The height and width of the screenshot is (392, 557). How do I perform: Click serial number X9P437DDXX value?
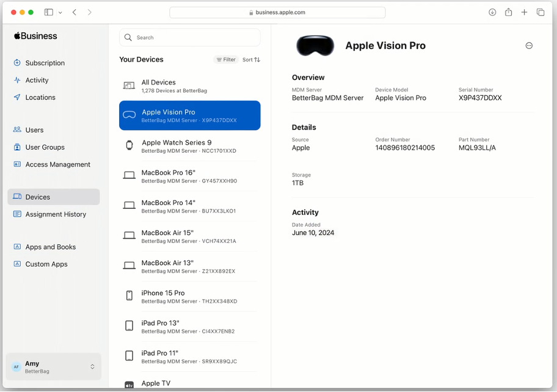click(480, 98)
